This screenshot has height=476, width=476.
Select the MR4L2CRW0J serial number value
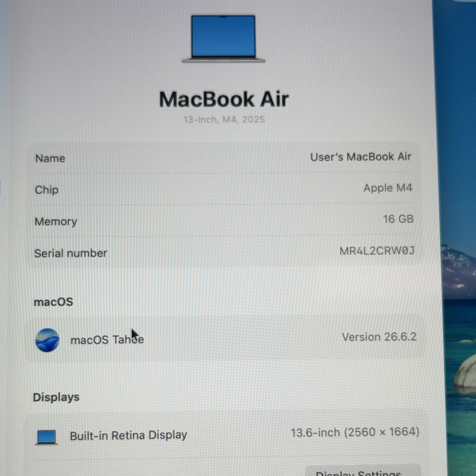coord(377,251)
